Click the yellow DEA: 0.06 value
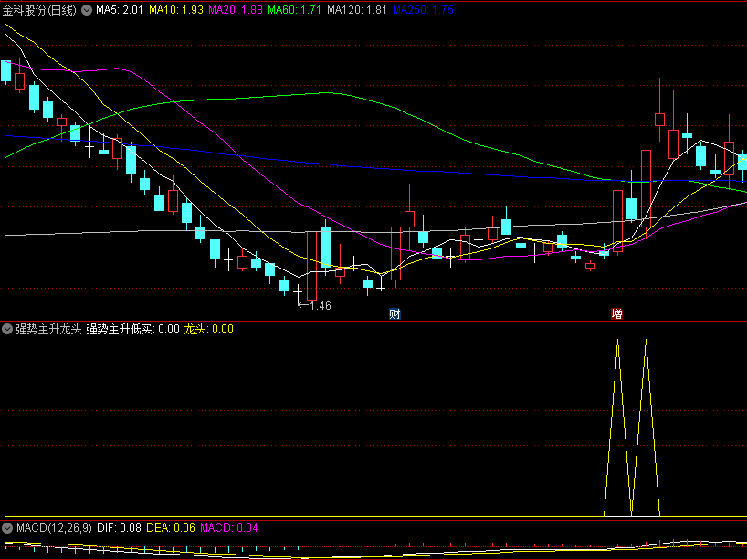 click(x=171, y=528)
